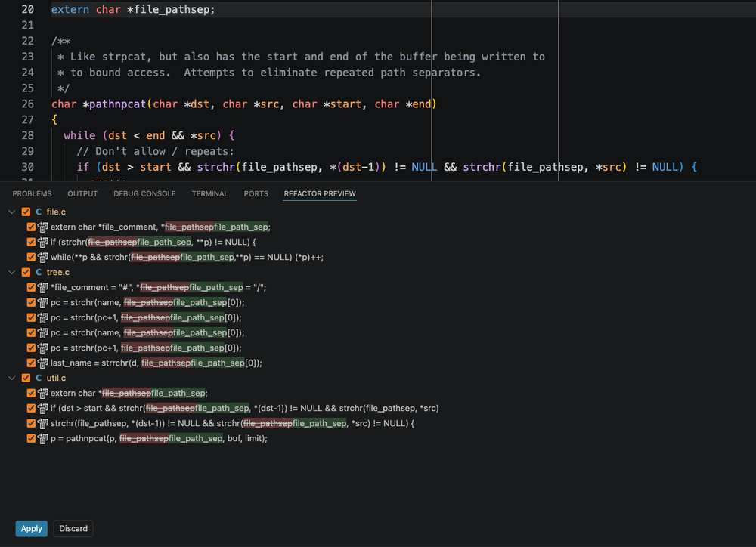The image size is (756, 547).
Task: Collapse the tree.c group
Action: click(12, 272)
